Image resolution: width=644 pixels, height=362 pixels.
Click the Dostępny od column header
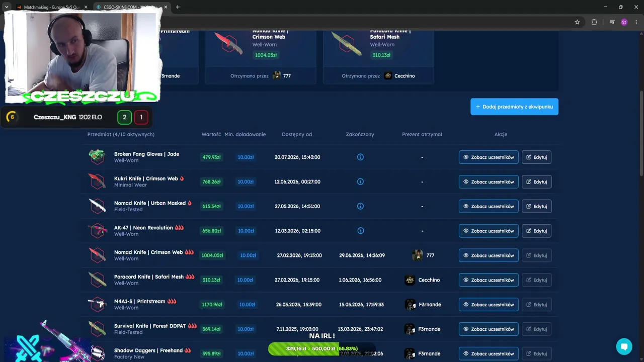[297, 134]
